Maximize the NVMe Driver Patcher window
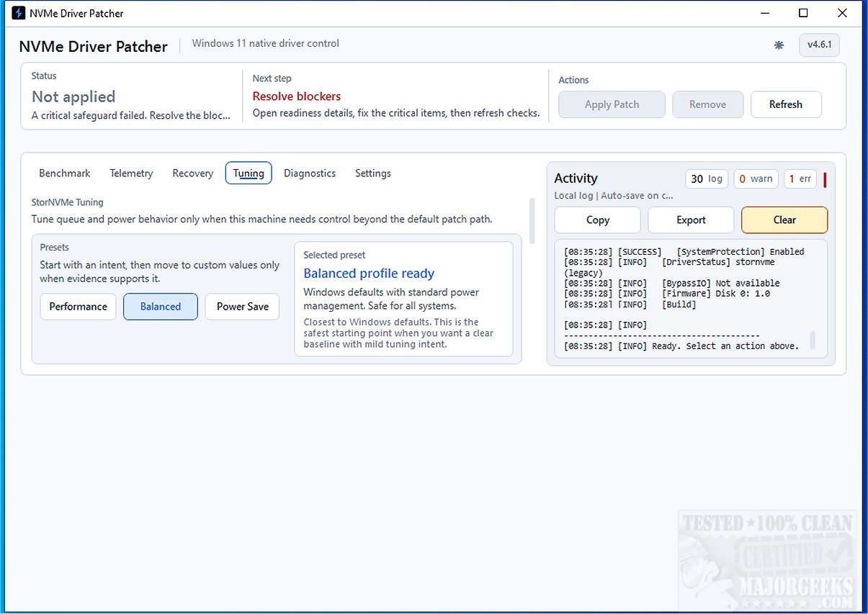Screen dimensions: 868x614 point(803,13)
